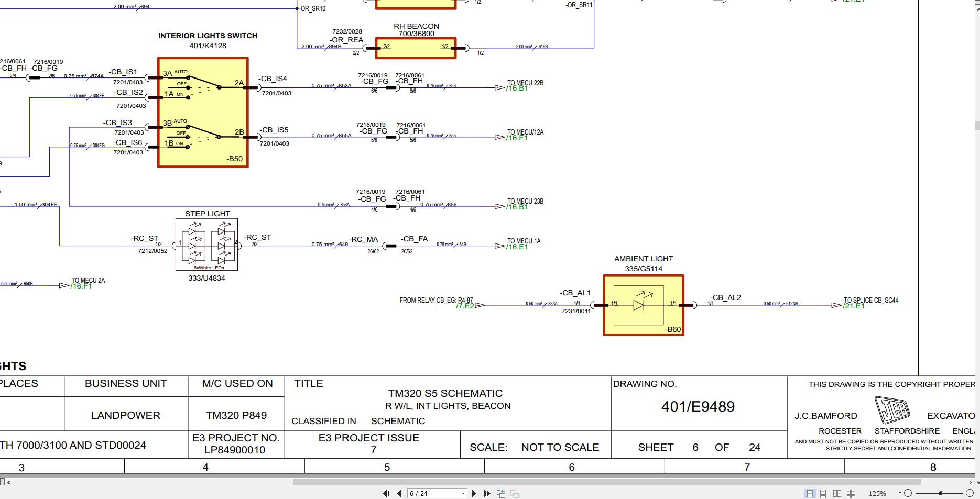This screenshot has height=499, width=980.
Task: Open the 125% zoom level dropdown
Action: pyautogui.click(x=900, y=493)
